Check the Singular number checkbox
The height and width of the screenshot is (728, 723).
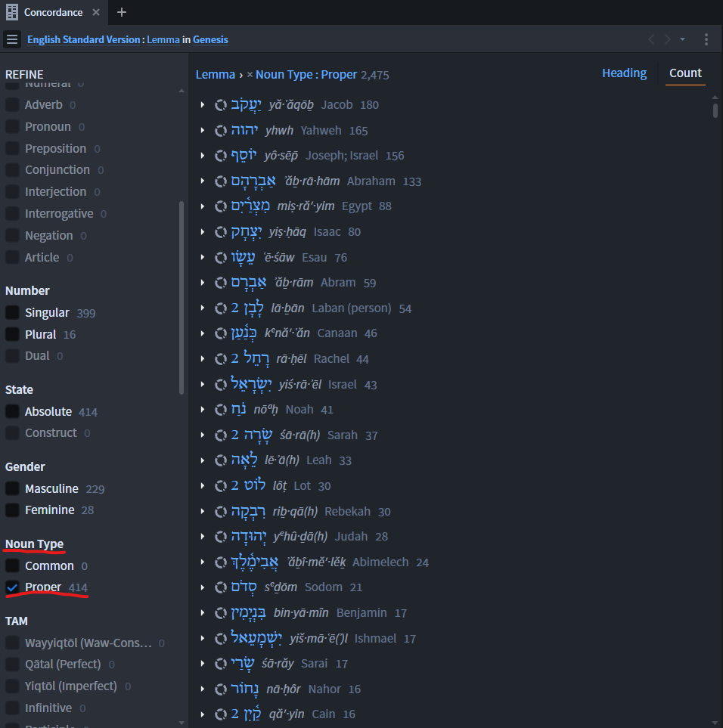click(x=13, y=312)
